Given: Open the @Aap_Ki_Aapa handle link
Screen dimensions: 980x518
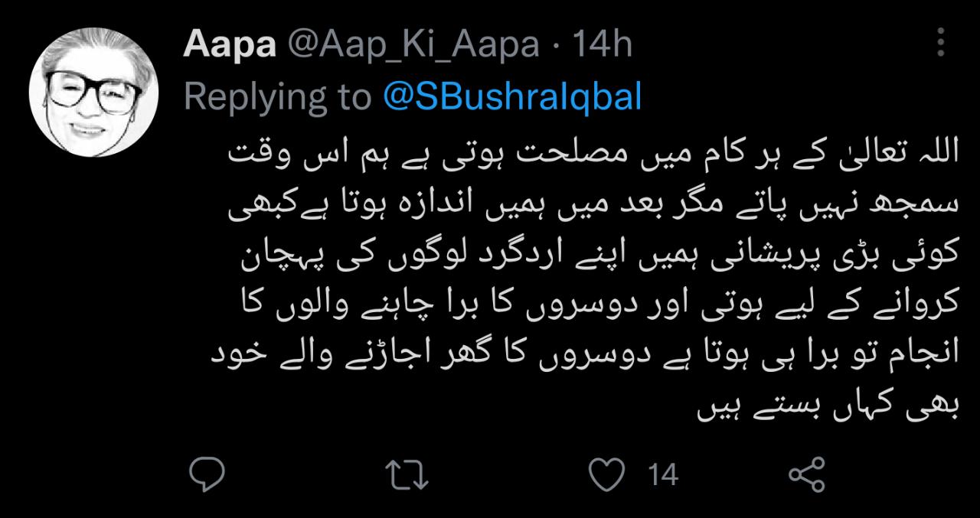Looking at the screenshot, I should 413,46.
